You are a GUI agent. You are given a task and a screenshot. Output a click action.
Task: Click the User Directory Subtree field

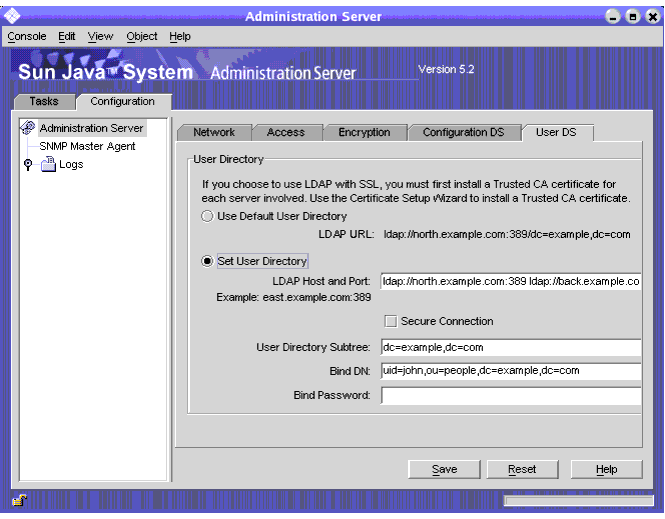coord(511,347)
